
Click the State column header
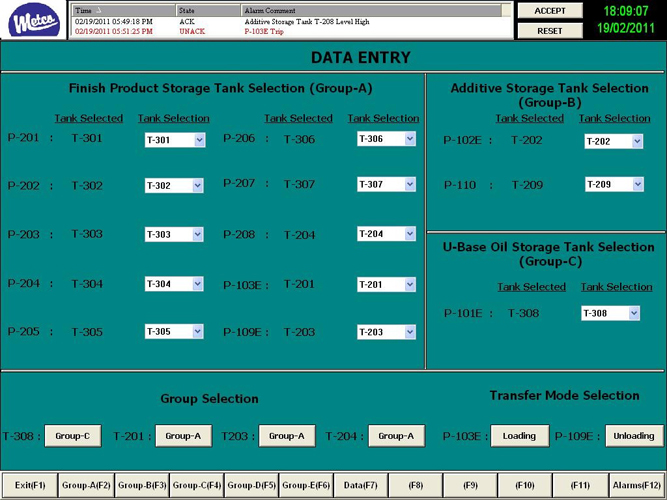pos(208,10)
